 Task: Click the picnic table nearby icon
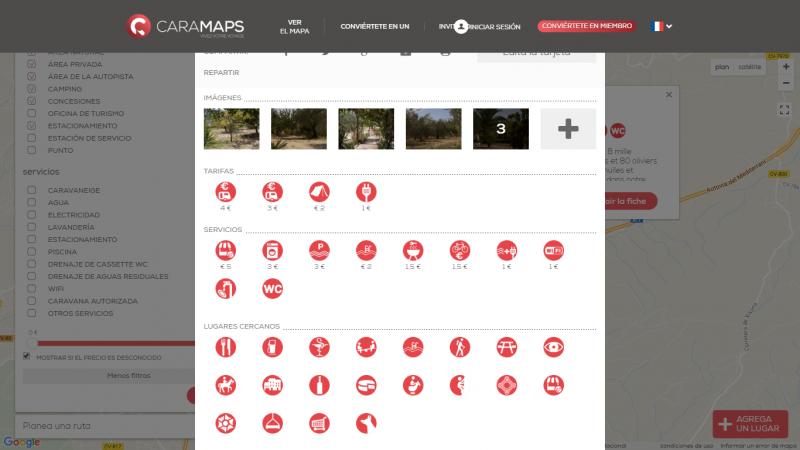pyautogui.click(x=507, y=346)
